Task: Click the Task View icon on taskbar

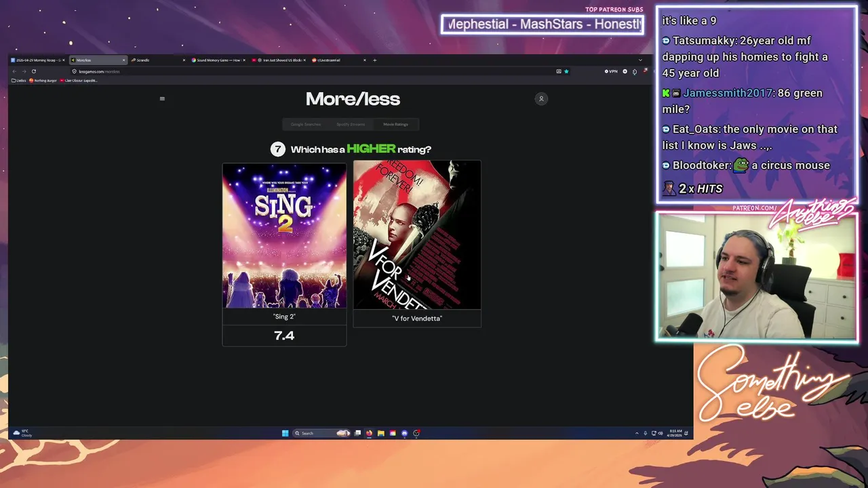Action: [x=357, y=433]
